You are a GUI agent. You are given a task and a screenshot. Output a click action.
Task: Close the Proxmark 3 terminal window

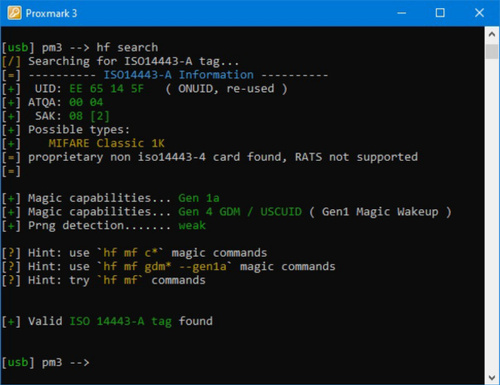pyautogui.click(x=479, y=13)
